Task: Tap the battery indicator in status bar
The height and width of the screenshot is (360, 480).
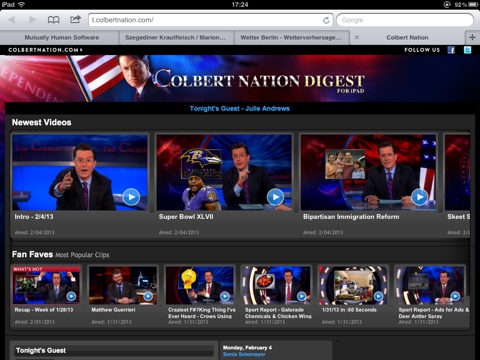Action: coord(473,5)
